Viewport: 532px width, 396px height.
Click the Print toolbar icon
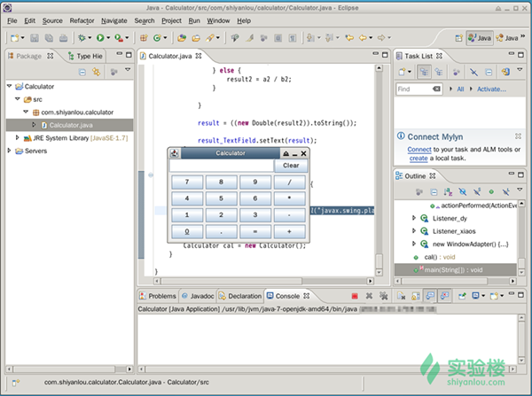[64, 37]
